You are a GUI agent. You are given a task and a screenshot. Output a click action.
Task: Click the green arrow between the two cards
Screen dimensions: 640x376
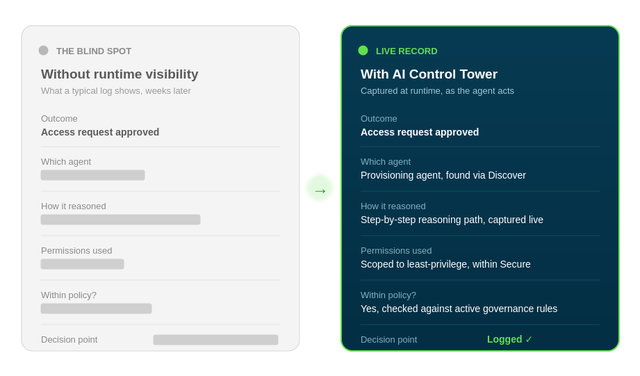pyautogui.click(x=320, y=191)
